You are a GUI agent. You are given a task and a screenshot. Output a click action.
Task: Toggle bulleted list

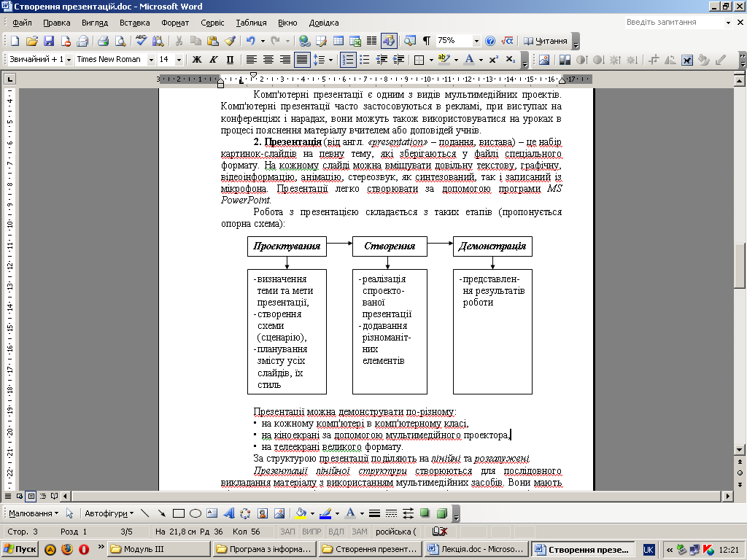[365, 60]
